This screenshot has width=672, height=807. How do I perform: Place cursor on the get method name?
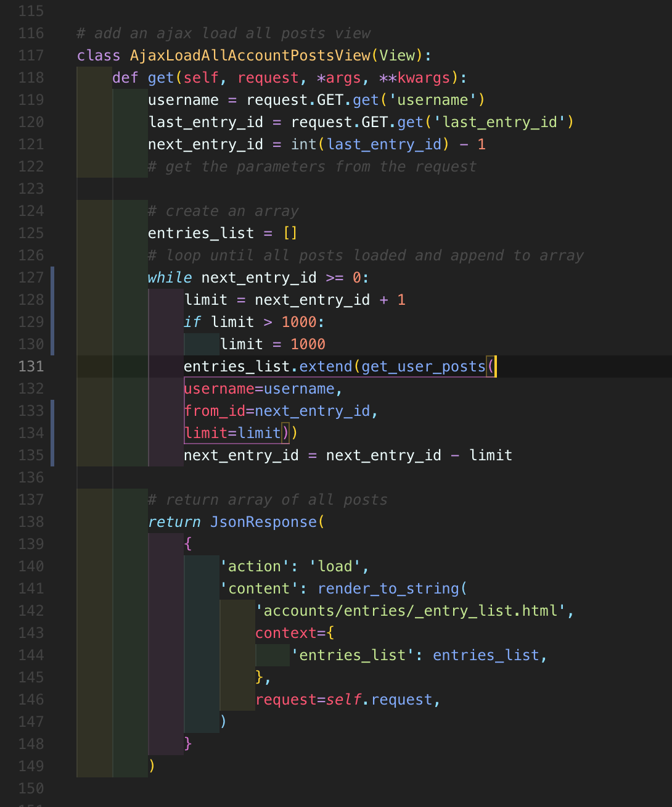click(161, 78)
